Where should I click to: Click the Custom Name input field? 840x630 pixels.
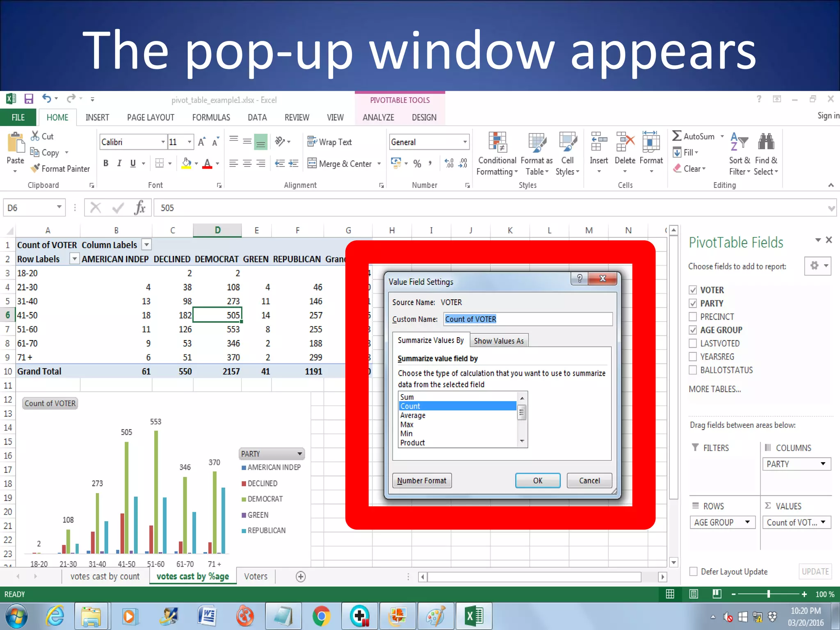(x=528, y=319)
